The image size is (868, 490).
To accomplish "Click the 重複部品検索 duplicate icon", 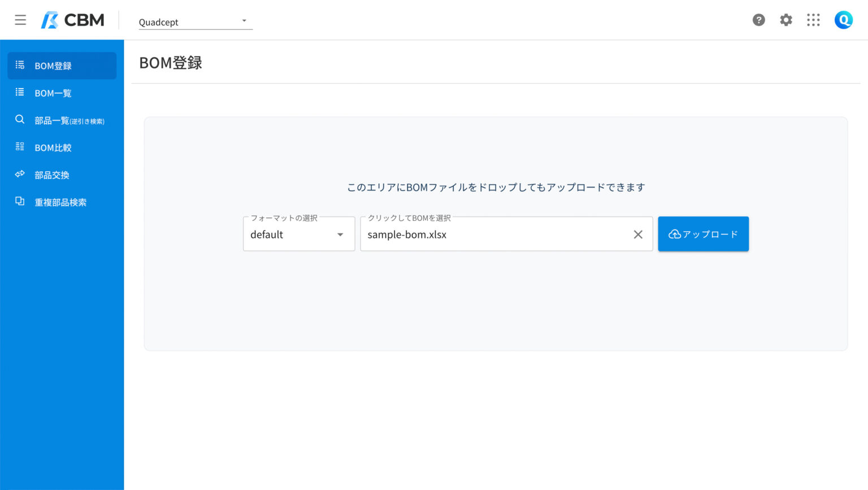I will pos(20,201).
